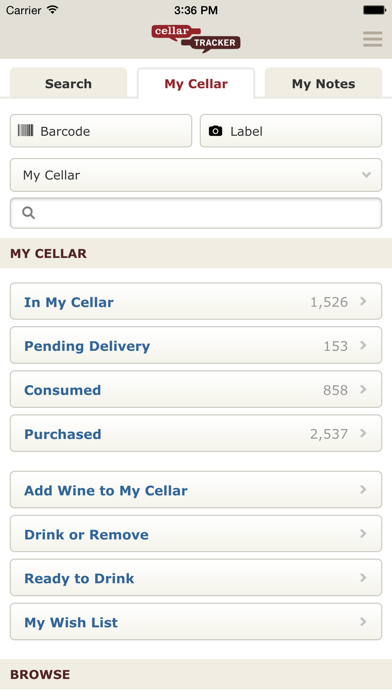This screenshot has width=392, height=696.
Task: Open the Ready to Drink list
Action: click(196, 577)
